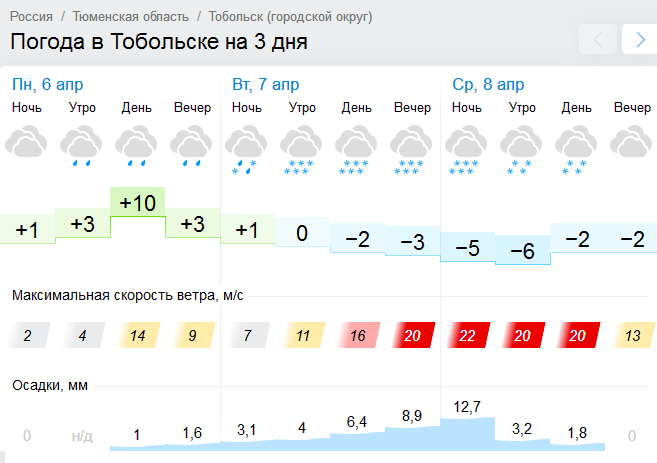
Task: Open the Россия breadcrumb link
Action: coord(31,17)
